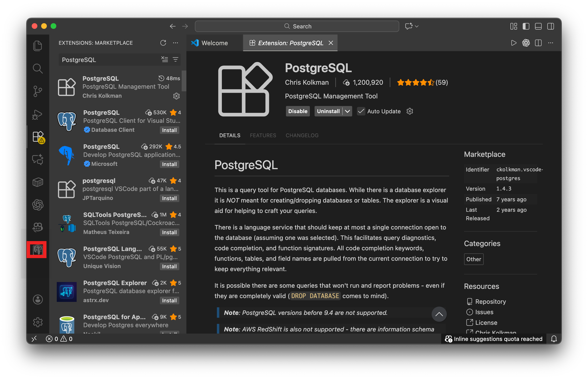This screenshot has height=379, width=588.
Task: Click the notifications bell in status bar
Action: 553,339
